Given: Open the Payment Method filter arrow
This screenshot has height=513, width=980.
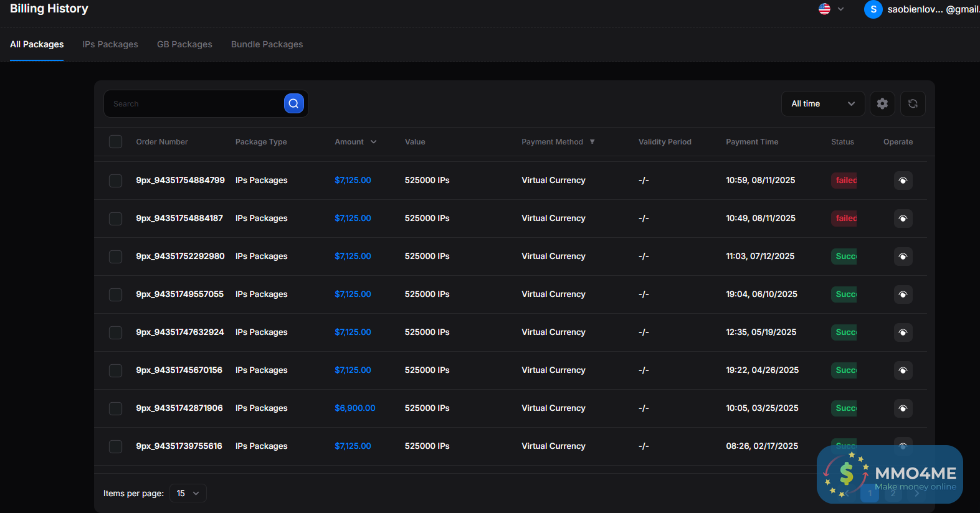Looking at the screenshot, I should tap(592, 142).
